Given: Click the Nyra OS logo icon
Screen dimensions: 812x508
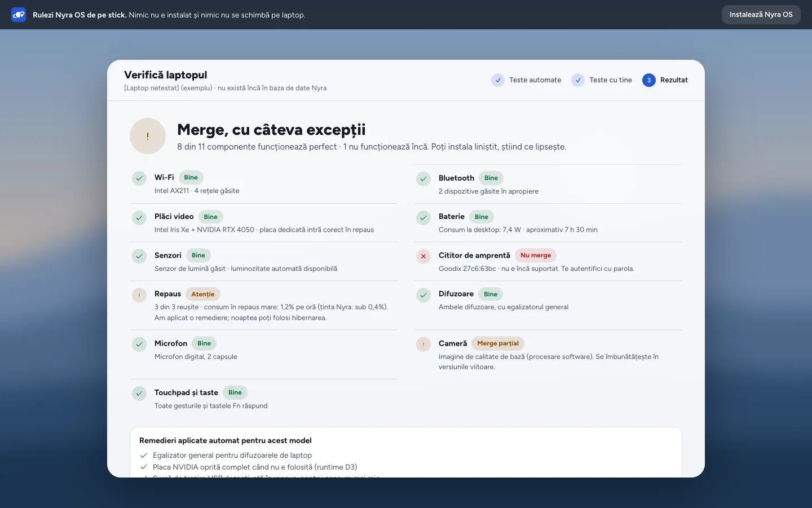Looking at the screenshot, I should point(19,15).
